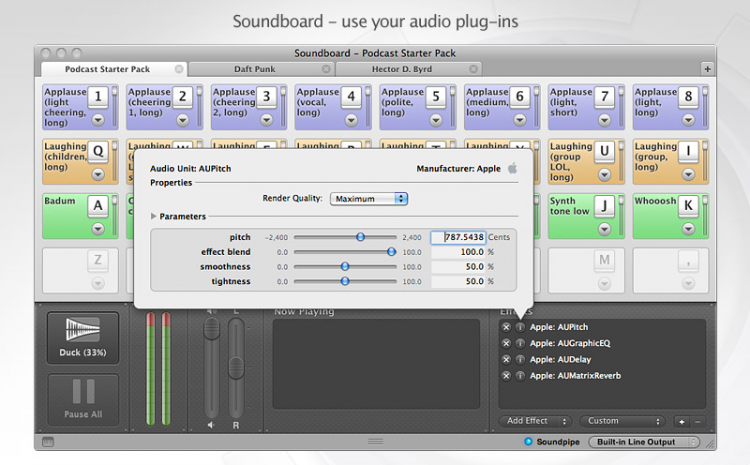Toggle the Soundpipe radio indicator
The image size is (750, 465).
tap(529, 441)
